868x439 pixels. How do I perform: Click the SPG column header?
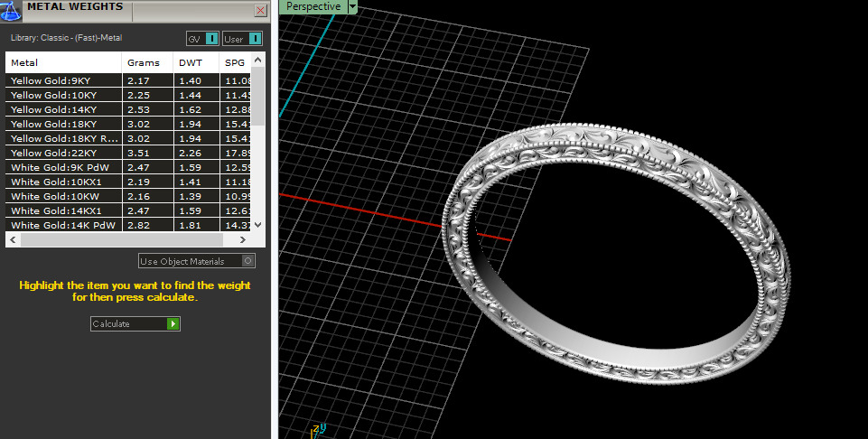coord(235,62)
